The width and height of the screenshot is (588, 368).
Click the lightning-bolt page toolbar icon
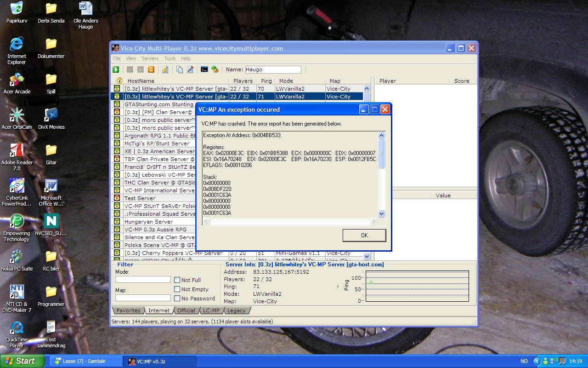165,69
